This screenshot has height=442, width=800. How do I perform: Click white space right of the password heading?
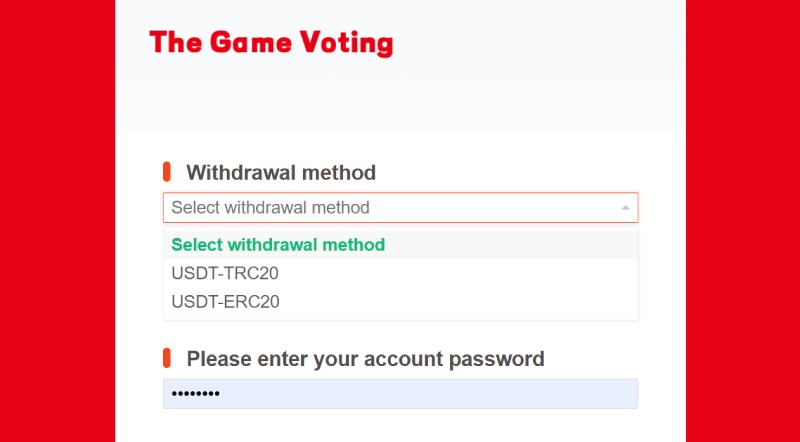click(x=600, y=358)
